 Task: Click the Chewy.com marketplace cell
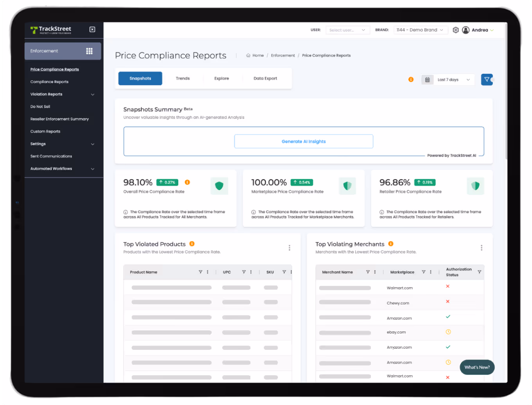pyautogui.click(x=398, y=303)
